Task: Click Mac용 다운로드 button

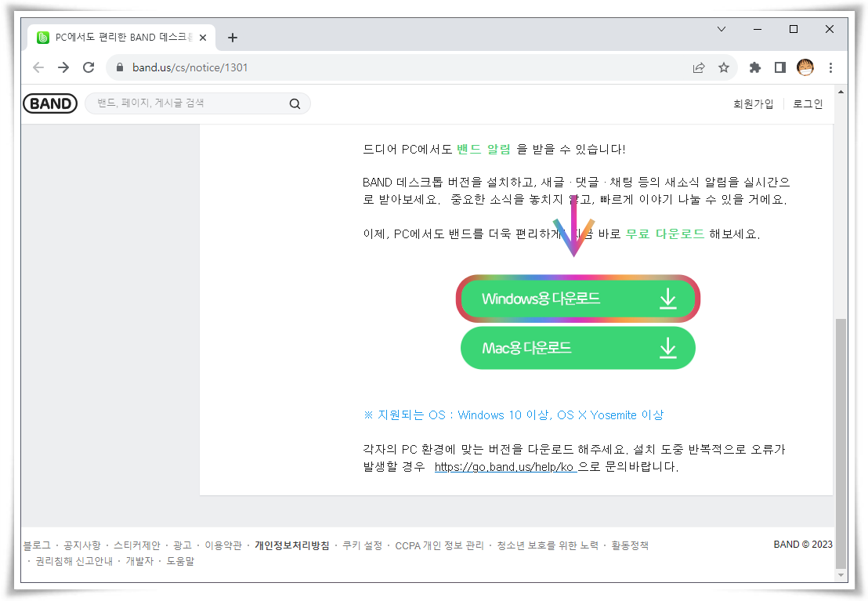Action: coord(578,348)
